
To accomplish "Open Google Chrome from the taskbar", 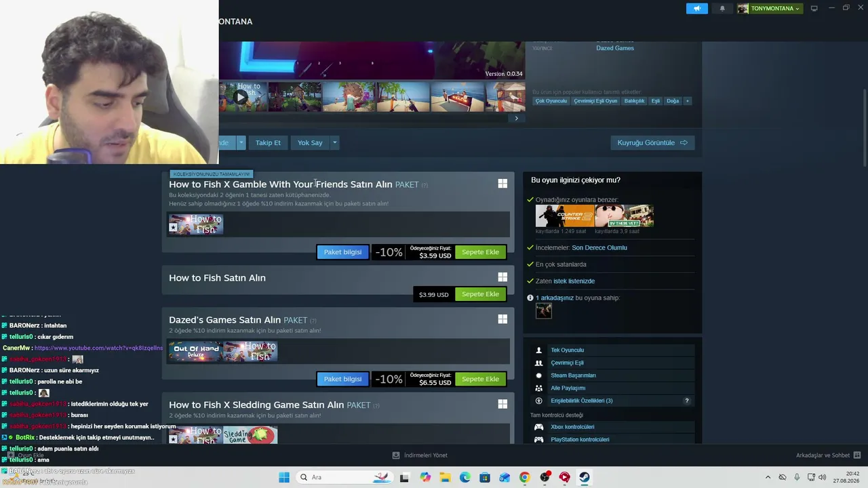I will coord(525,477).
